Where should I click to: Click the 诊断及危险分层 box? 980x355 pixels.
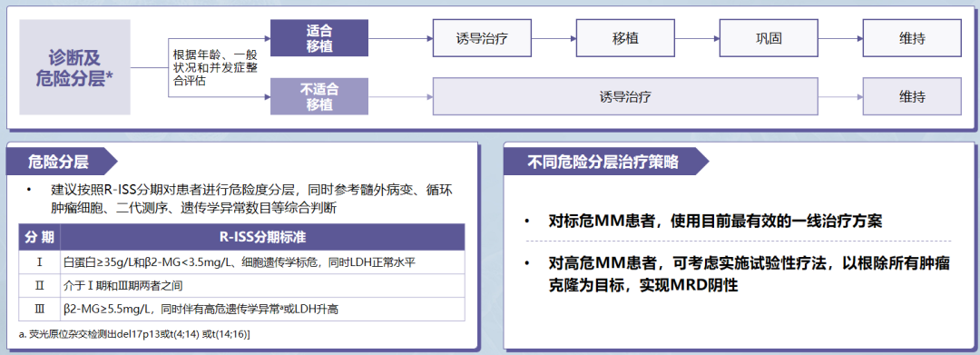75,67
